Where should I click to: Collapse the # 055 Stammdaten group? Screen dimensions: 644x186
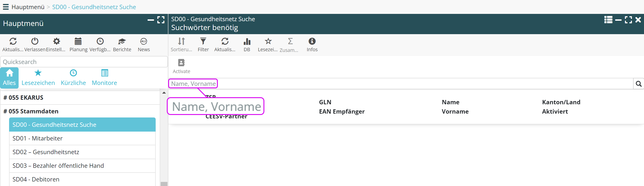(x=31, y=111)
